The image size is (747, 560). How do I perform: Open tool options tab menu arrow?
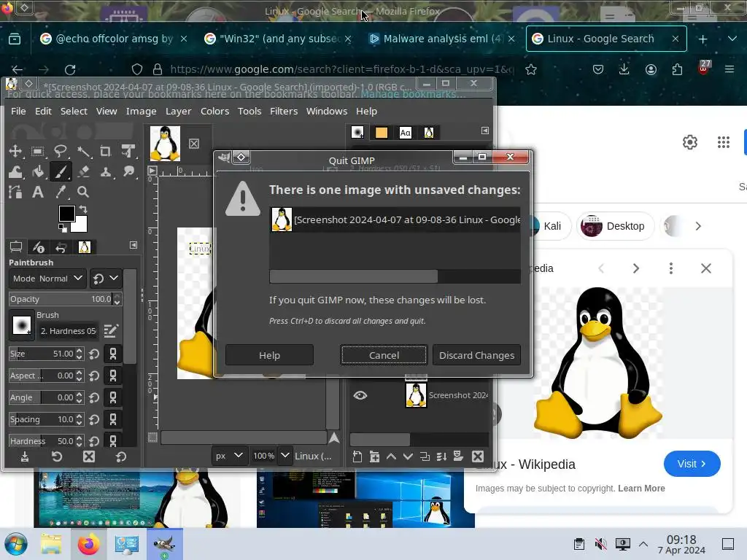133,245
